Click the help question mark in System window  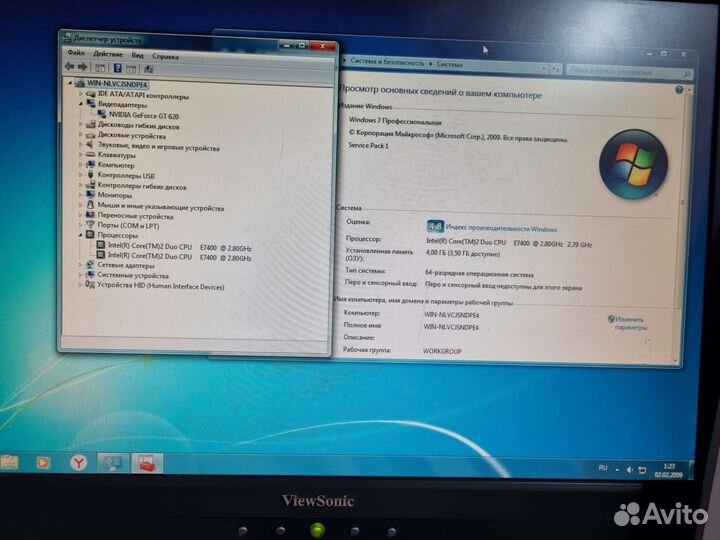681,91
